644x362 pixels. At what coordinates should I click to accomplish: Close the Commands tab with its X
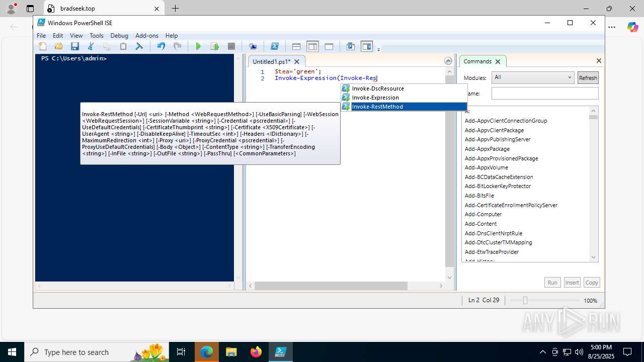pyautogui.click(x=498, y=61)
